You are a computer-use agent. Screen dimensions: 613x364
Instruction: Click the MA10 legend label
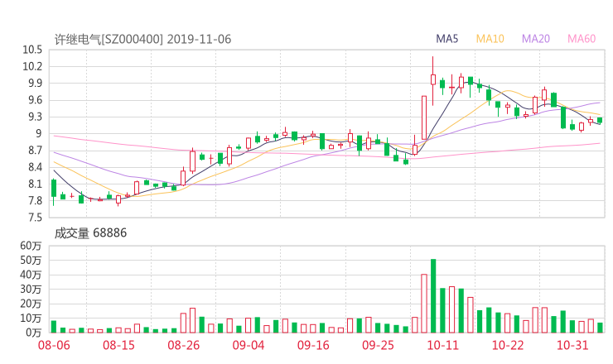pyautogui.click(x=490, y=39)
